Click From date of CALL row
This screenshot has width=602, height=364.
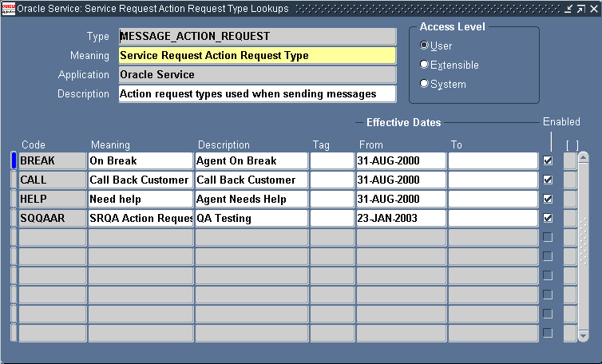coord(402,180)
